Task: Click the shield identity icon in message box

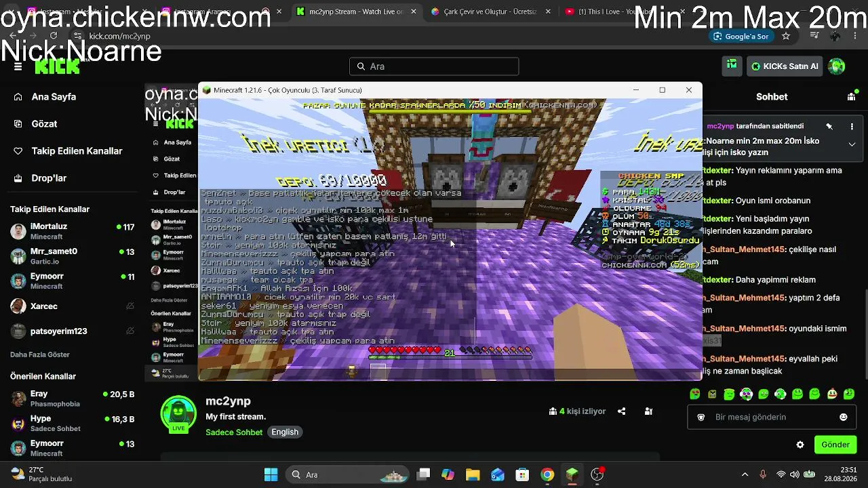Action: [x=701, y=417]
